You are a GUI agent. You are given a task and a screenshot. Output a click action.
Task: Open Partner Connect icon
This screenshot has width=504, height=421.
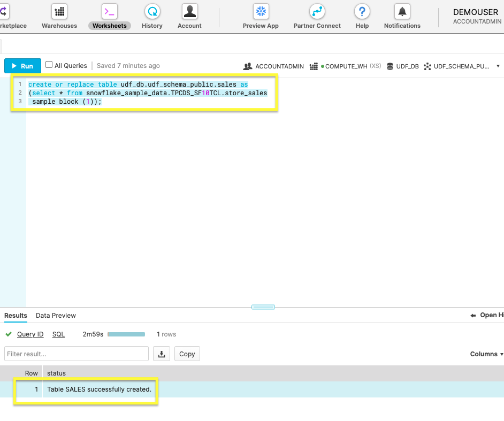coord(317,12)
